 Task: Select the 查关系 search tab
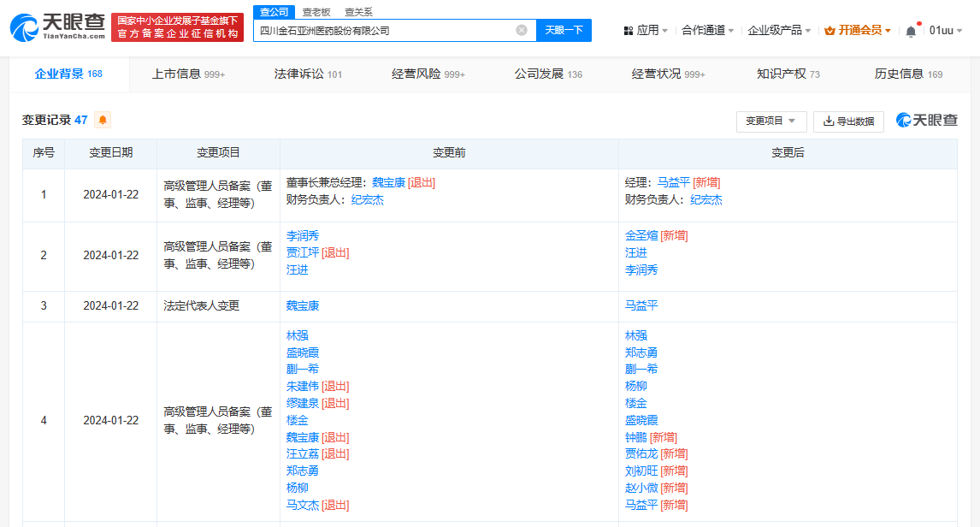[x=358, y=12]
